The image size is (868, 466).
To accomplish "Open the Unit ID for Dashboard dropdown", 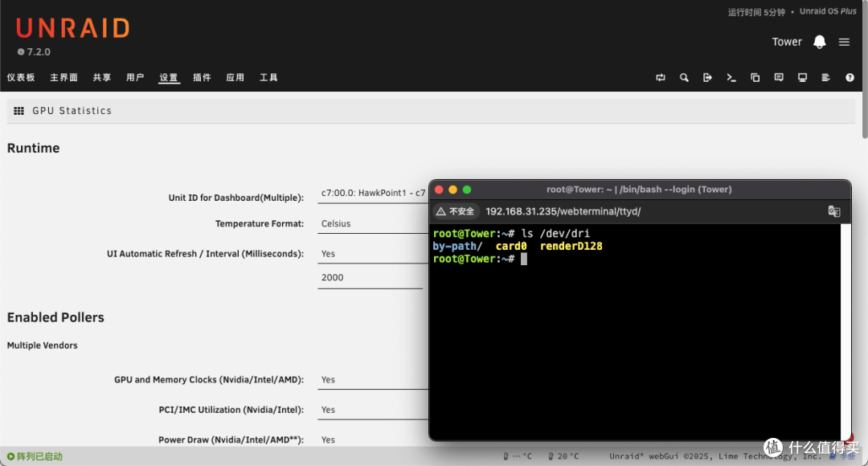I will coord(373,193).
